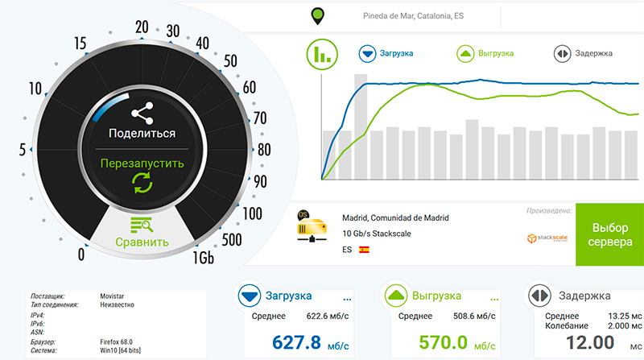The height and width of the screenshot is (360, 644).
Task: Click the green location pin icon
Action: point(319,16)
